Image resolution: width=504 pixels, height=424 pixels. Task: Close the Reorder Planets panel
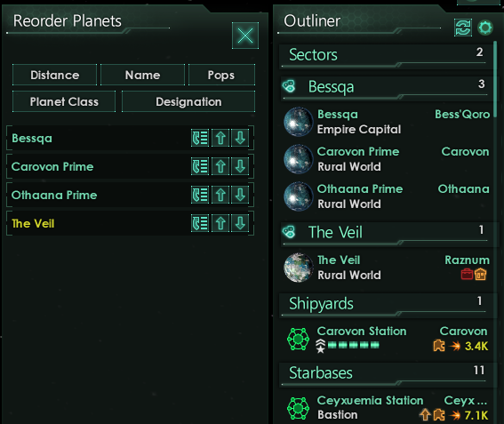[x=245, y=36]
